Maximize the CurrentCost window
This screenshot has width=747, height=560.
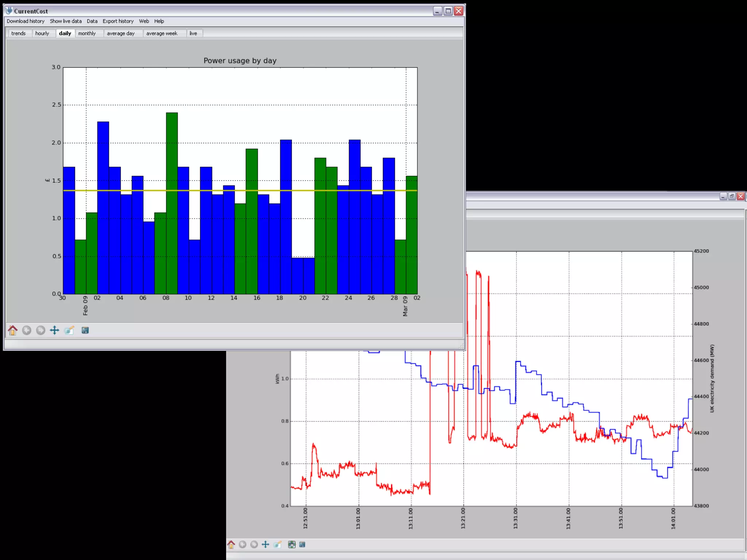coord(448,11)
